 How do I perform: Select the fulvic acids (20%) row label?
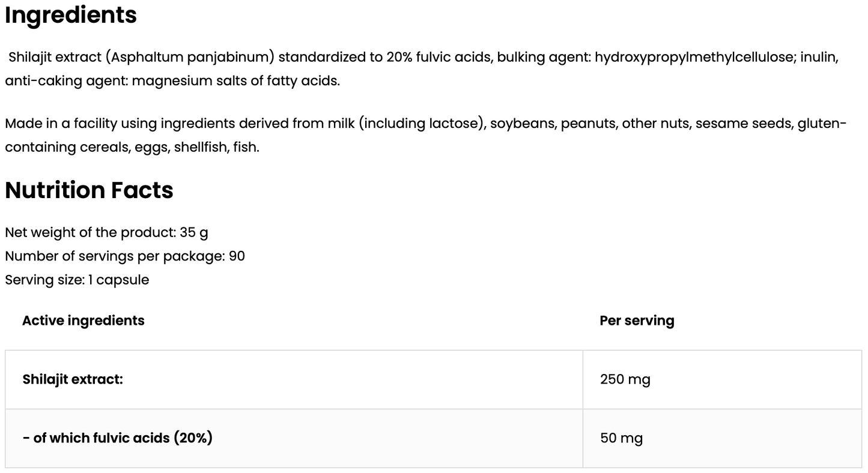118,438
